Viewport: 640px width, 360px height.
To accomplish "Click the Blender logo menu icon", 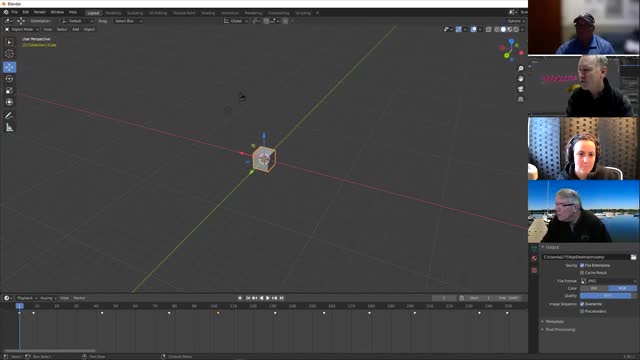I will coord(6,13).
